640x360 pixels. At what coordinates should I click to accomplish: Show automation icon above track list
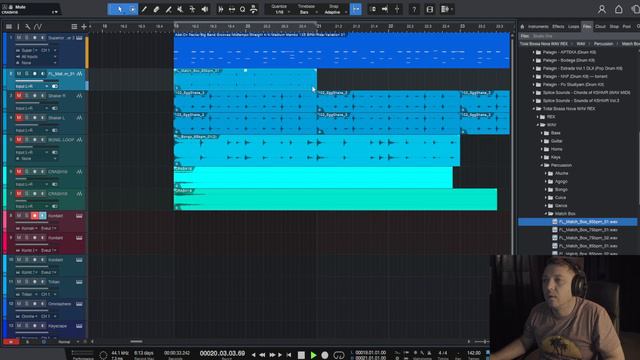tap(38, 27)
